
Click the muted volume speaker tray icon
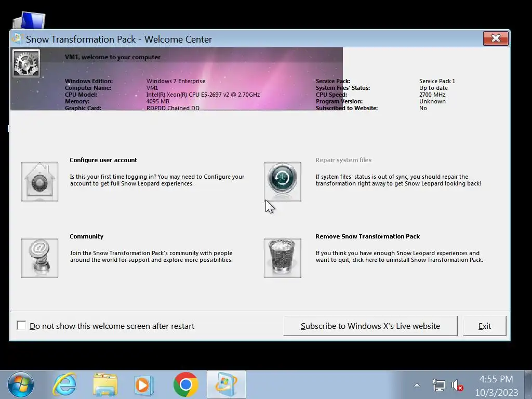coord(457,385)
